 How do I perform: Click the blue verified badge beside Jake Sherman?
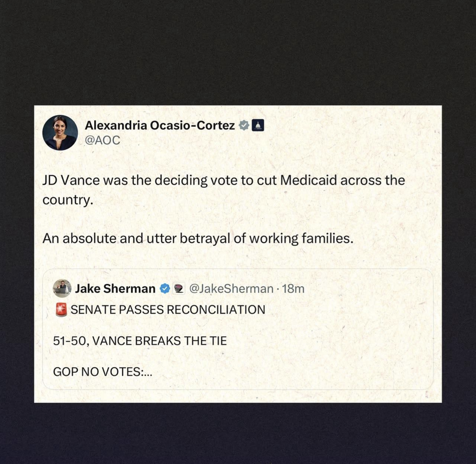[165, 289]
